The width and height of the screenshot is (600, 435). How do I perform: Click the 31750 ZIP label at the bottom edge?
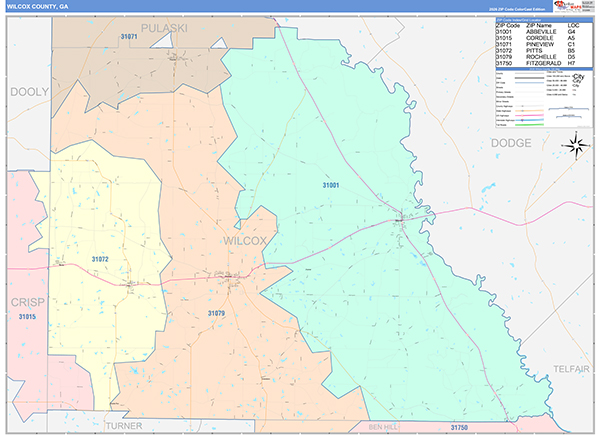pos(459,427)
